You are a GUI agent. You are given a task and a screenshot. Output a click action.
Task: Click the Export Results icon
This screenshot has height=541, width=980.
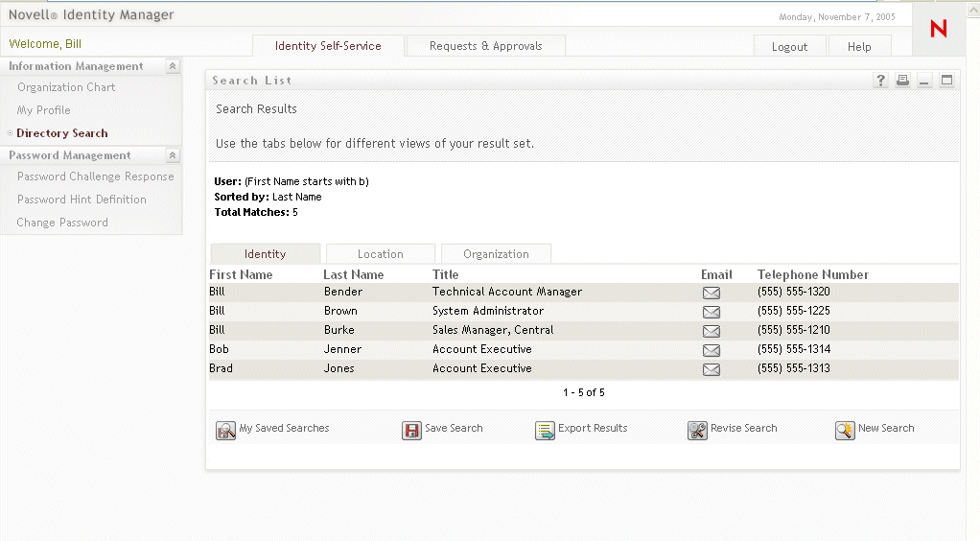(x=545, y=431)
